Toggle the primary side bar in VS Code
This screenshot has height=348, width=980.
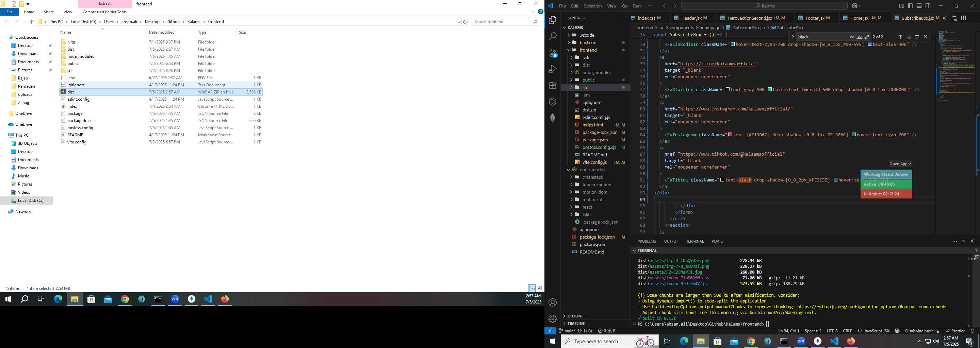pyautogui.click(x=910, y=6)
